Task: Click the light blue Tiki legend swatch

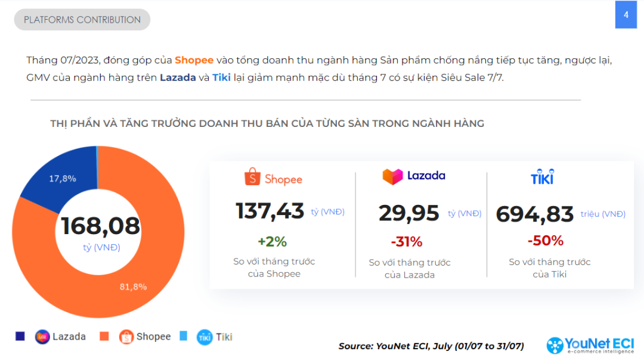Action: point(184,336)
